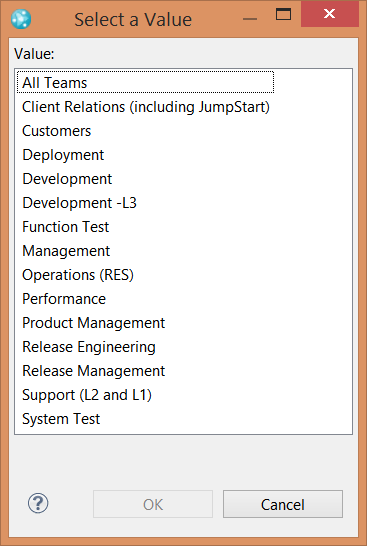
Task: Select the plain Development value
Action: [x=67, y=179]
